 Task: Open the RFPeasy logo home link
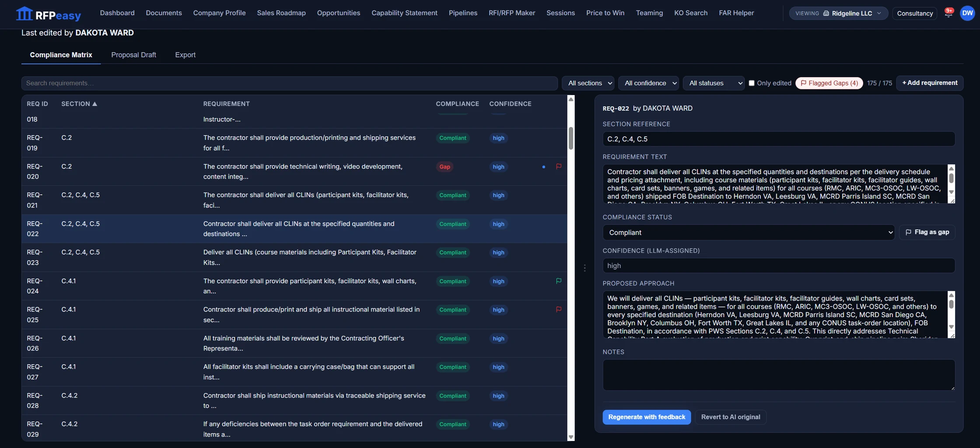(x=48, y=14)
